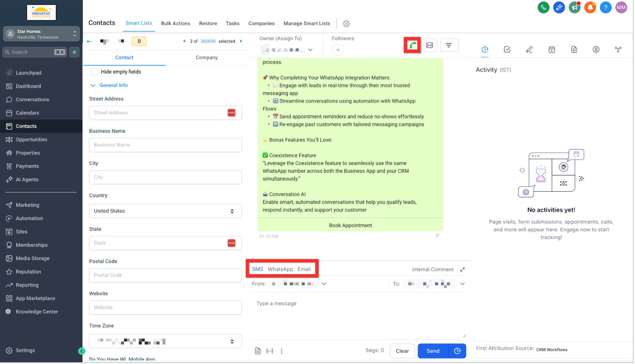Switch to the Company tab
The height and width of the screenshot is (364, 635).
coord(207,58)
